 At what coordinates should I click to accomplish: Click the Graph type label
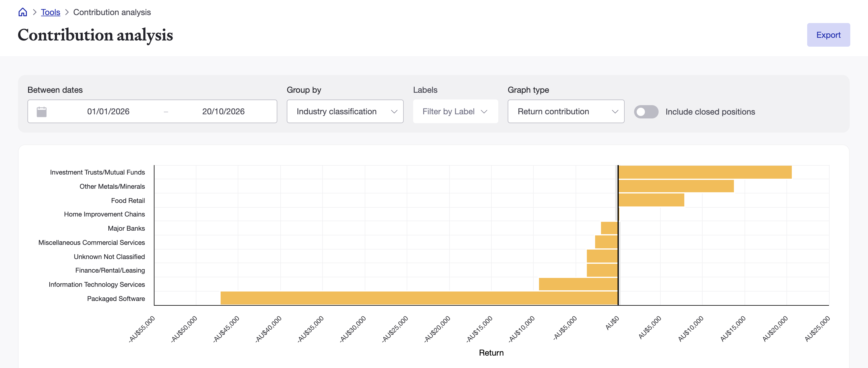pyautogui.click(x=528, y=90)
